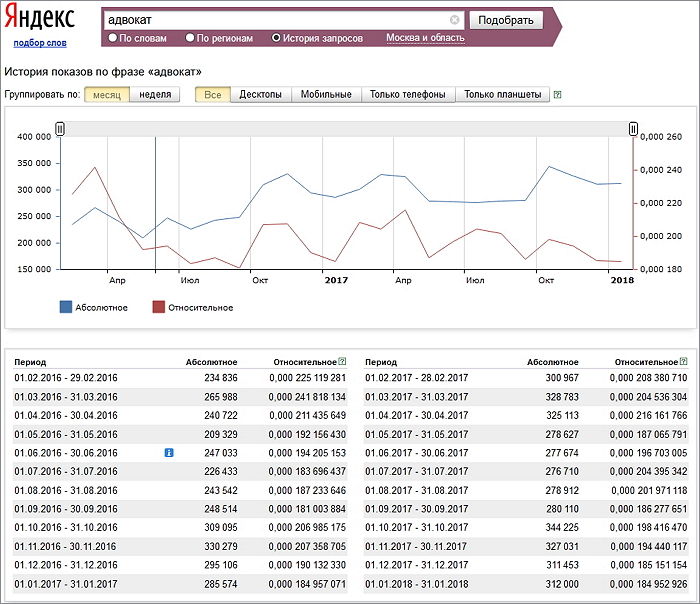Grab the left chart range slider handle
Viewport: 700px width, 604px height.
click(60, 129)
